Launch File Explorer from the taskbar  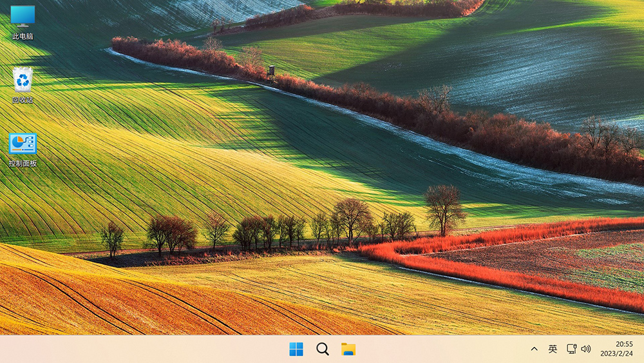[x=348, y=349]
